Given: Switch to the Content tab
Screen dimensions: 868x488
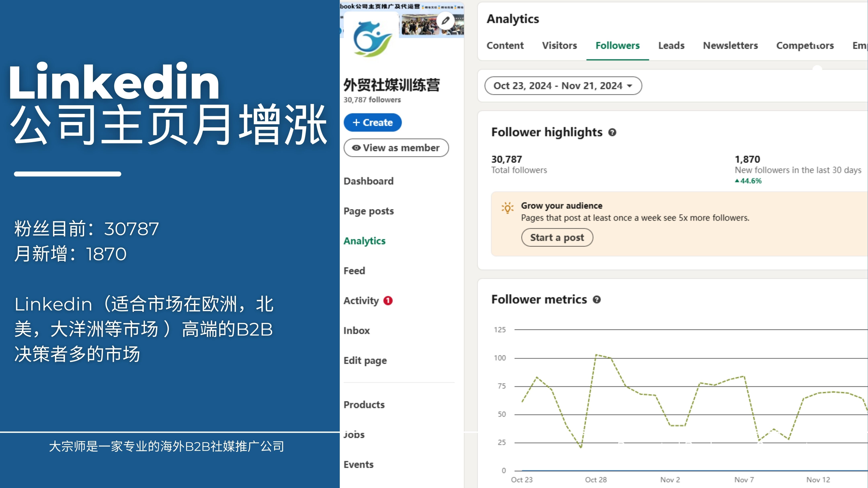Looking at the screenshot, I should pyautogui.click(x=505, y=45).
